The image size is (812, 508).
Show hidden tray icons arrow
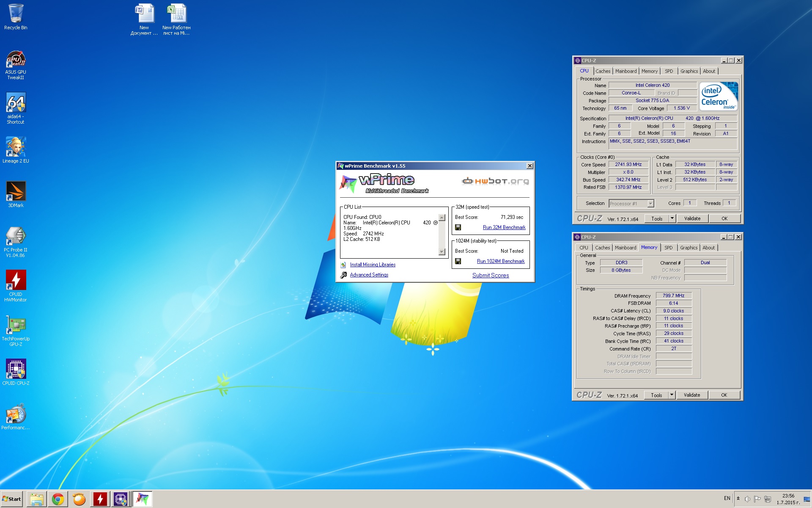pos(738,498)
